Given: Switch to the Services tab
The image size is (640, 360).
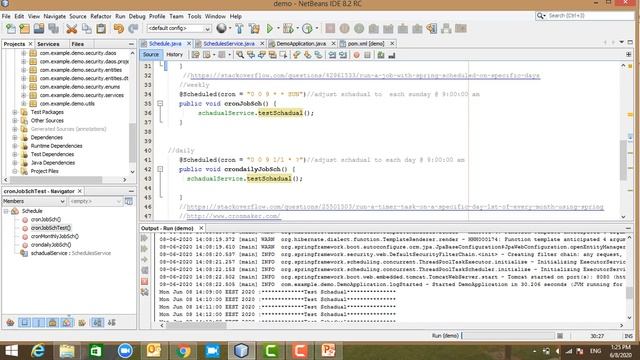Looking at the screenshot, I should pyautogui.click(x=48, y=44).
